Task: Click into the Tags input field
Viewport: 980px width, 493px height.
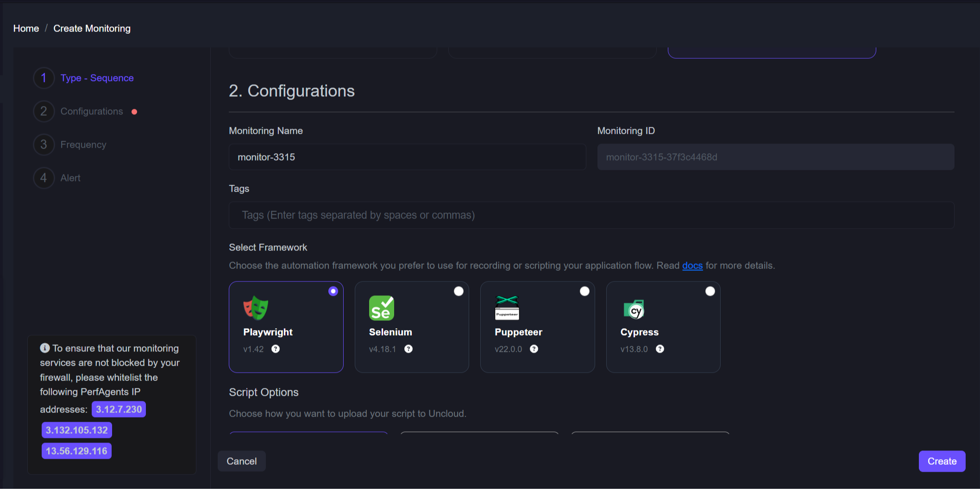Action: coord(591,215)
